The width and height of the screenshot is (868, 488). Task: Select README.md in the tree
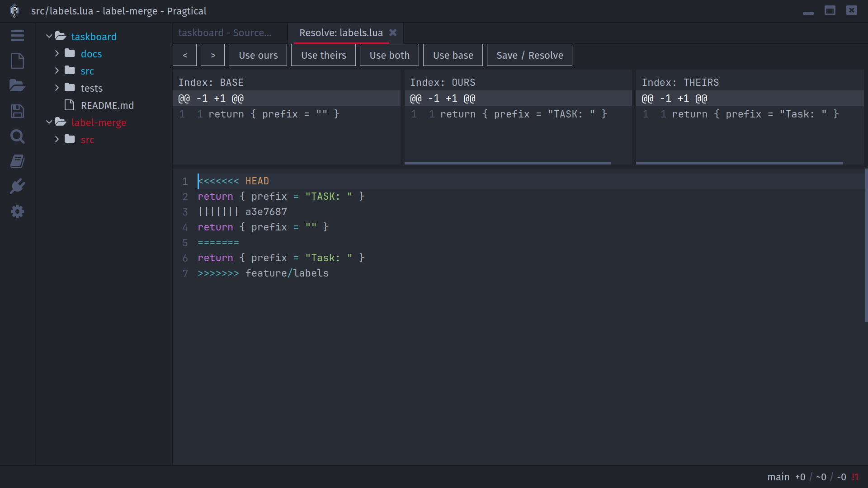[x=107, y=105]
